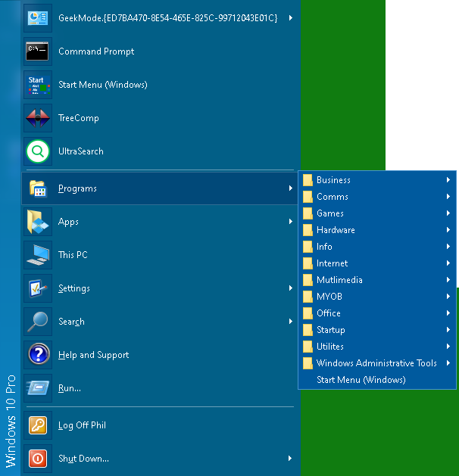Screen dimensions: 459x476
Task: Click the Windows Administrative Tools folder icon
Action: (x=308, y=363)
